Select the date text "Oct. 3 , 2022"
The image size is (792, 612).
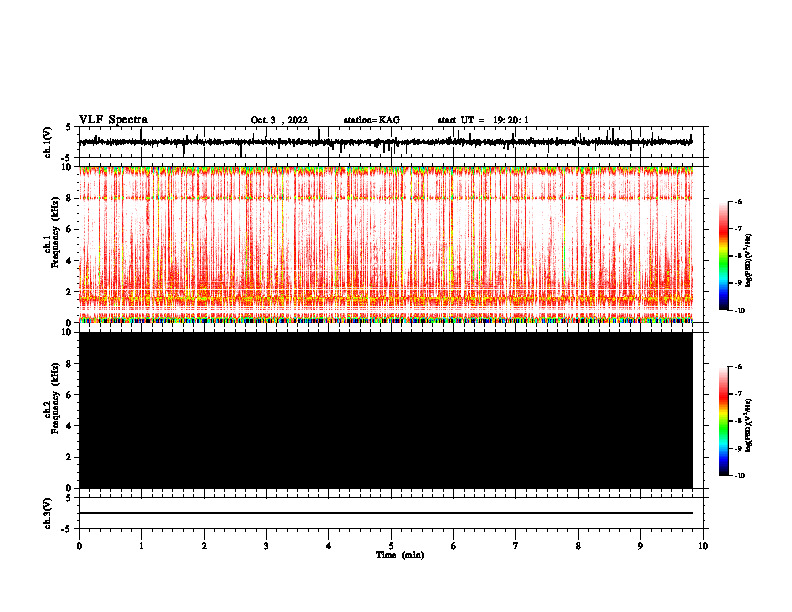279,120
